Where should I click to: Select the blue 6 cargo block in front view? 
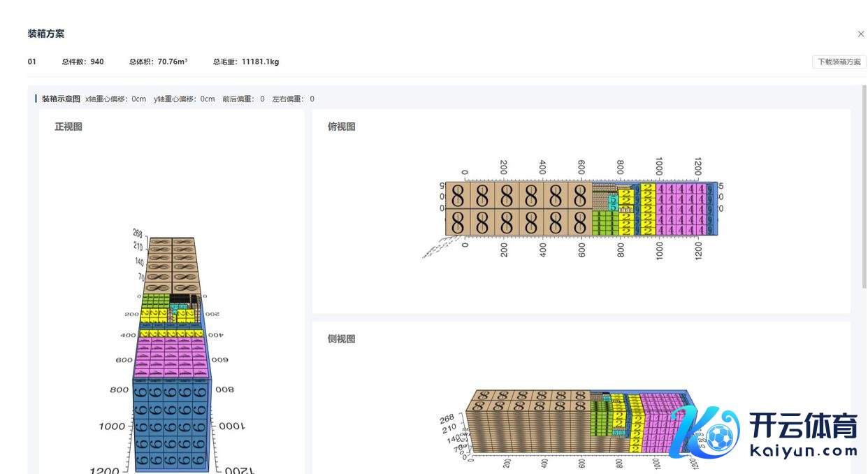click(171, 426)
